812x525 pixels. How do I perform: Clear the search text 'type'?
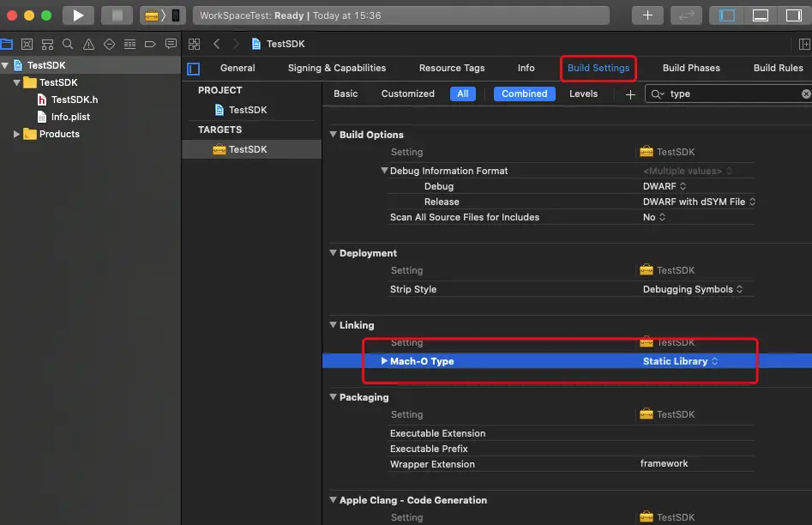tap(806, 94)
